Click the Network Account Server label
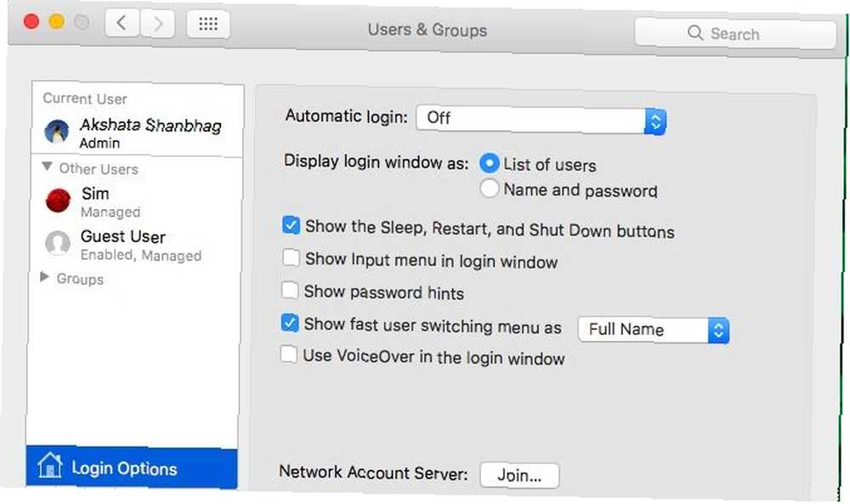 tap(373, 472)
